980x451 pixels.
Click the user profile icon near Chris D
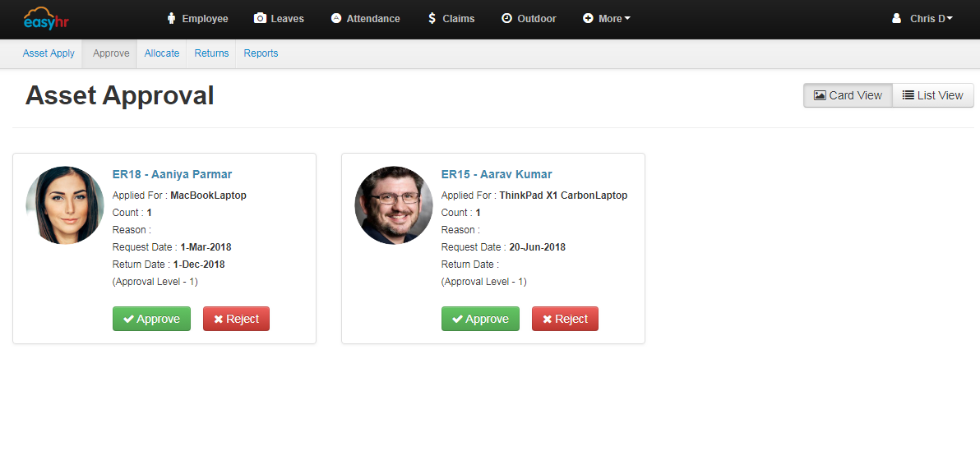pyautogui.click(x=896, y=18)
